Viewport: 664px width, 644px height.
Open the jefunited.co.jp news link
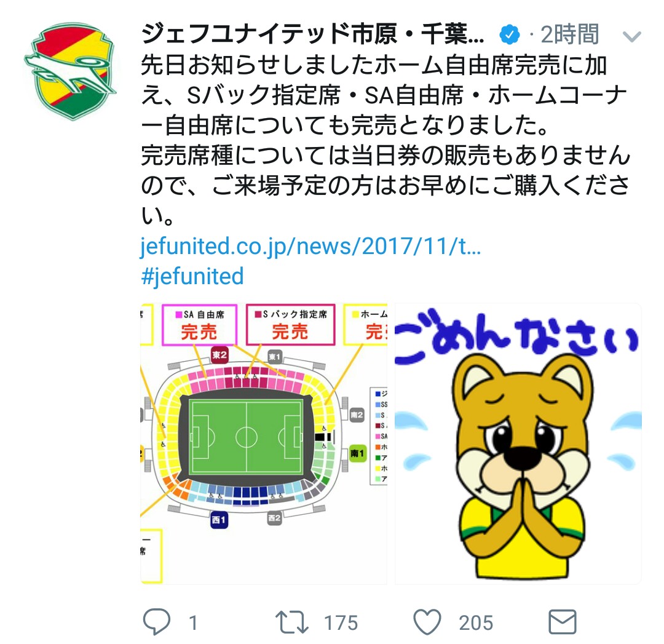[x=310, y=246]
